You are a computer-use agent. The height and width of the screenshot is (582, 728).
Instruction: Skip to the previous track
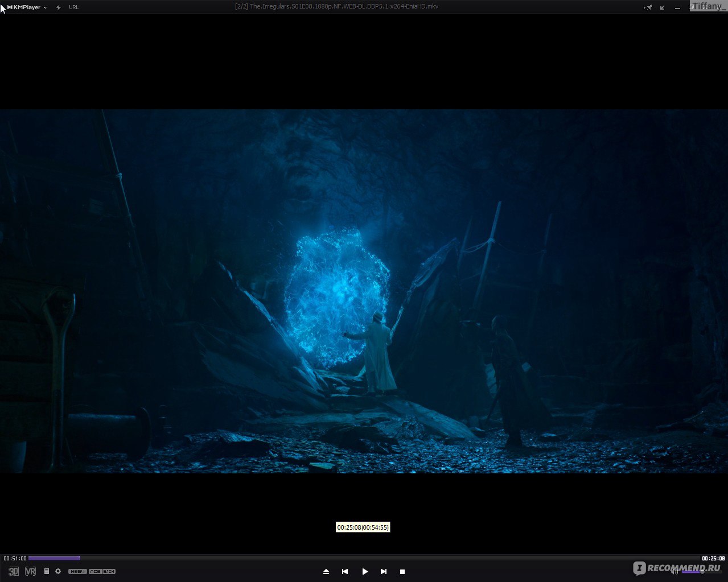pos(345,571)
